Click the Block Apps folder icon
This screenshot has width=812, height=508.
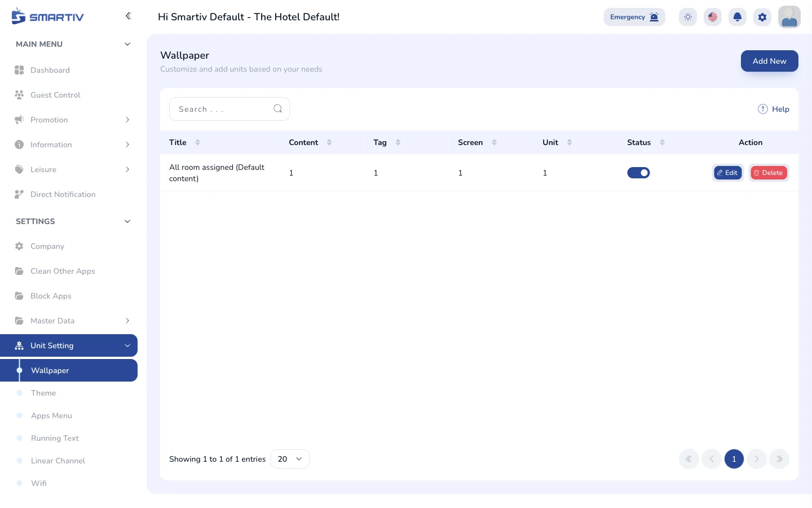tap(19, 296)
